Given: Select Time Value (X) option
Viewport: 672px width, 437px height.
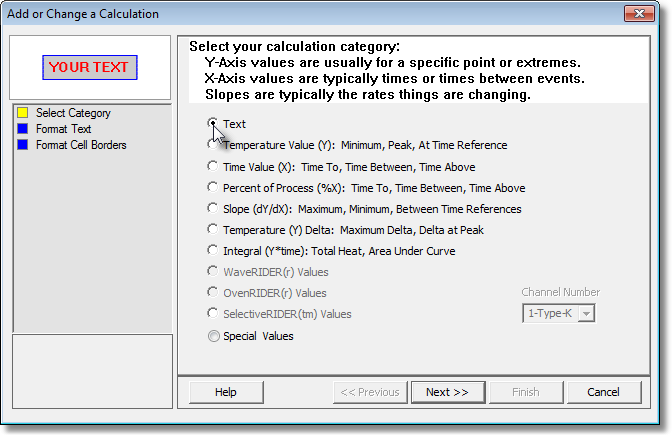Looking at the screenshot, I should click(213, 166).
